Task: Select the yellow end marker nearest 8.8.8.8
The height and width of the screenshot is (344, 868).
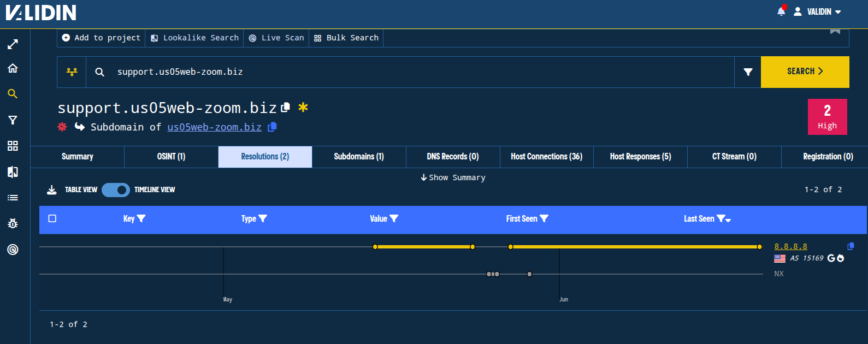Action: tap(760, 247)
